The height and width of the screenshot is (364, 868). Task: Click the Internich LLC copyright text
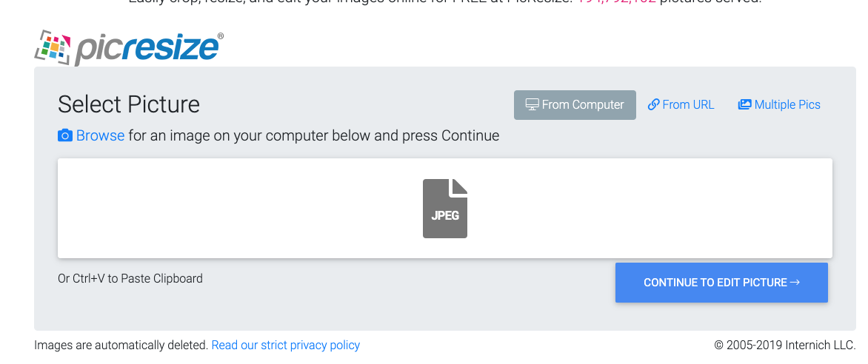point(785,346)
